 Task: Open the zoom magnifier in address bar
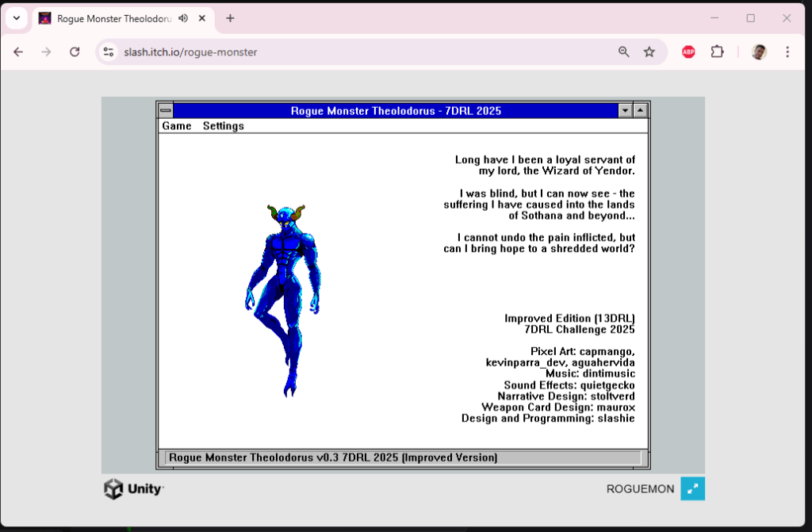[x=624, y=52]
